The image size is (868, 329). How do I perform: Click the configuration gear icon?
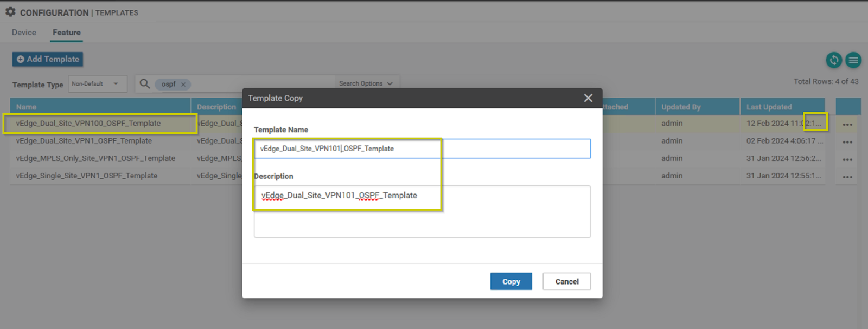point(10,11)
